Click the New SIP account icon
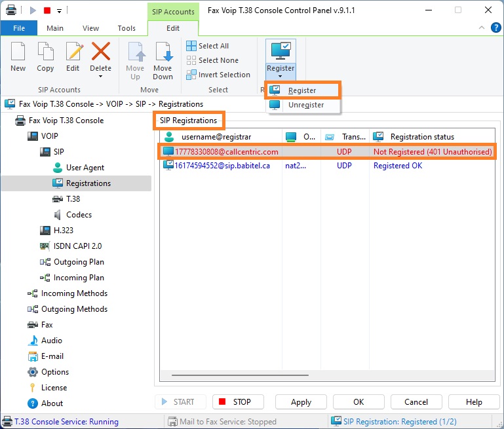504x429 pixels. click(18, 51)
